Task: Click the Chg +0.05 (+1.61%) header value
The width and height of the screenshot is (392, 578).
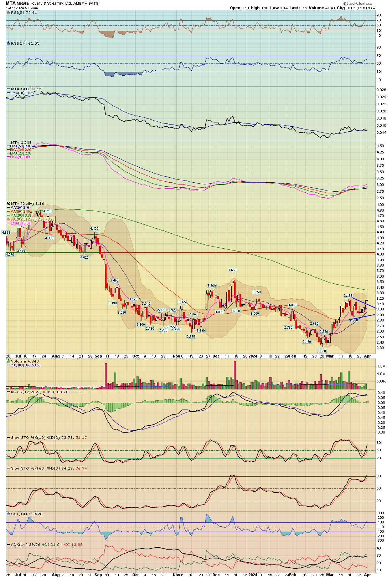Action: click(356, 8)
